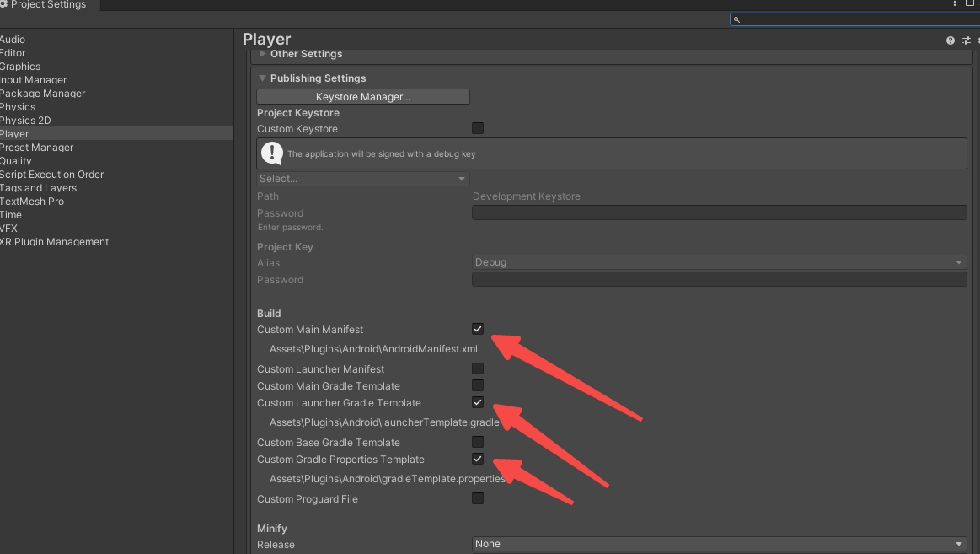Click the search magnifier icon
The width and height of the screenshot is (980, 554).
click(736, 20)
